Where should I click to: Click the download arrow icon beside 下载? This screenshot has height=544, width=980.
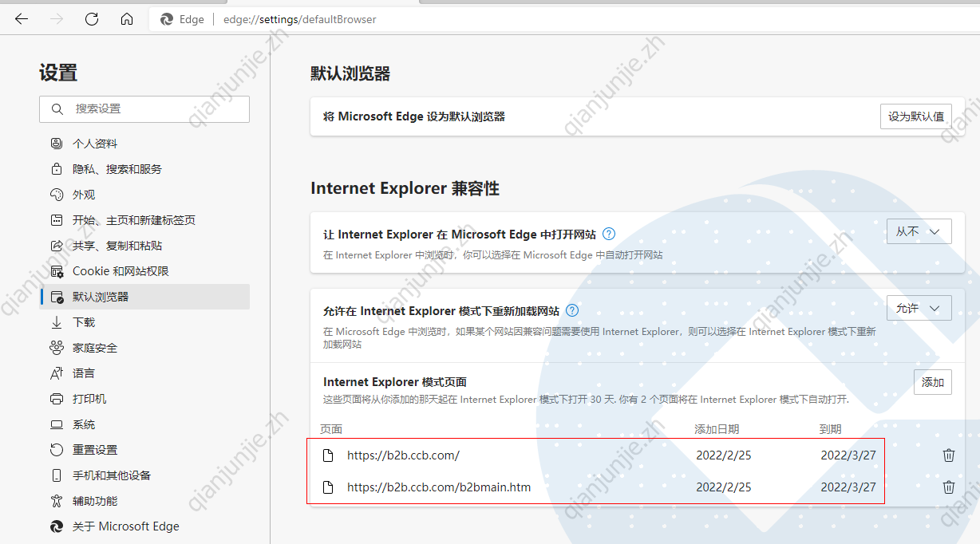[x=57, y=322]
